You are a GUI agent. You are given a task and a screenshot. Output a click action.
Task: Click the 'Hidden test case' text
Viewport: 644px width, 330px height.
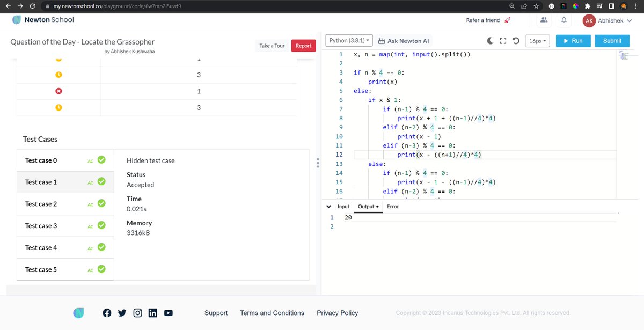point(150,160)
